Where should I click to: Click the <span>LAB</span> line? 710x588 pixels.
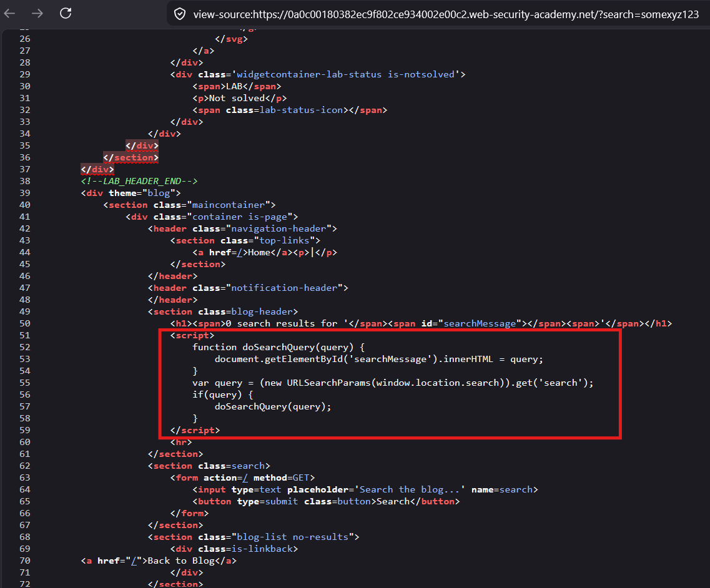[x=237, y=87]
